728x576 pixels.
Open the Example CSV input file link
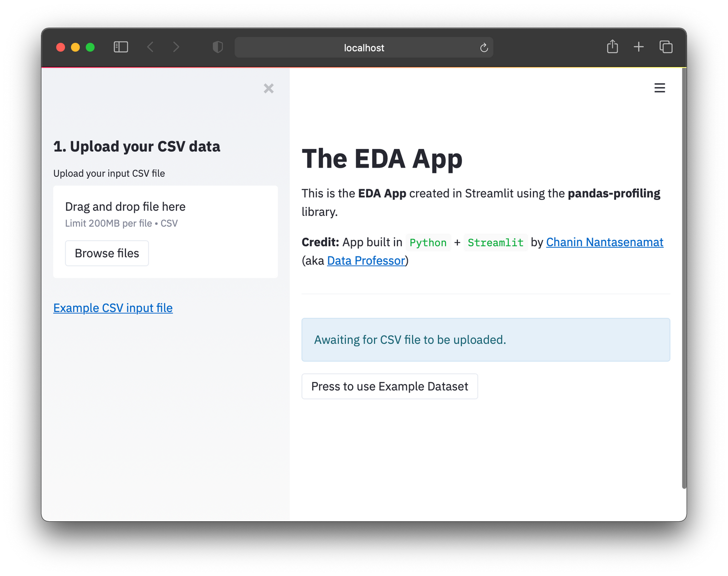pos(112,308)
